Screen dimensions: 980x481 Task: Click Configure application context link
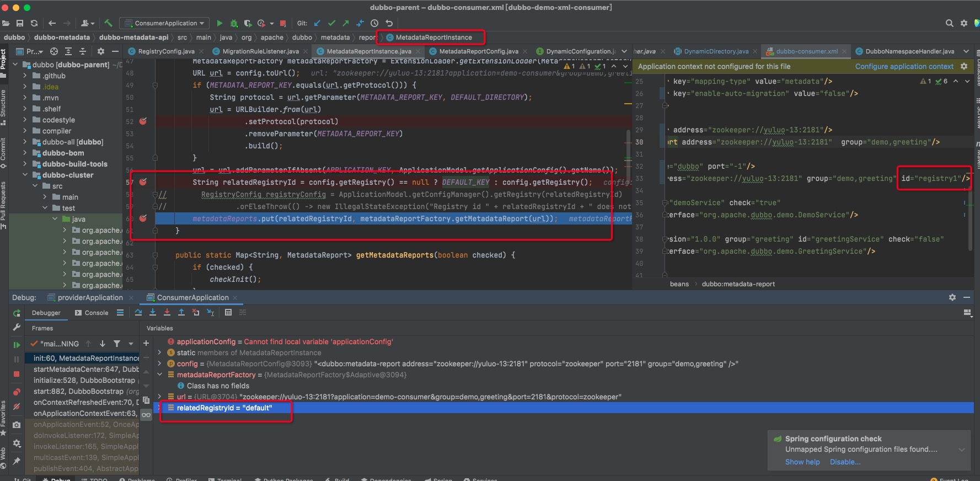[x=904, y=66]
